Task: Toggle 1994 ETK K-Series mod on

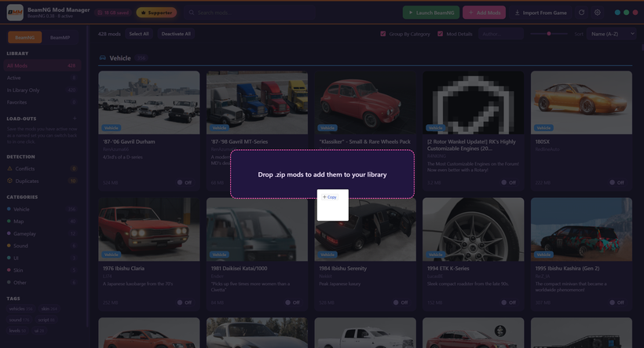Action: click(509, 302)
